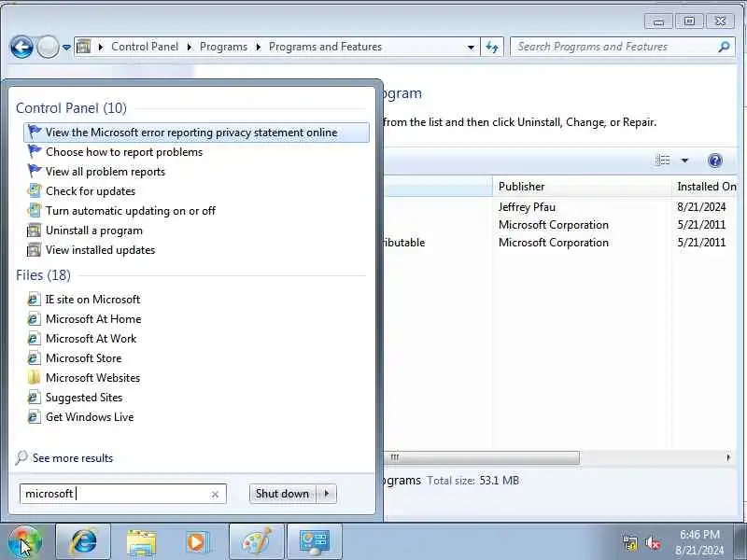This screenshot has height=560, width=747.
Task: Change view via the views icon
Action: coord(663,160)
